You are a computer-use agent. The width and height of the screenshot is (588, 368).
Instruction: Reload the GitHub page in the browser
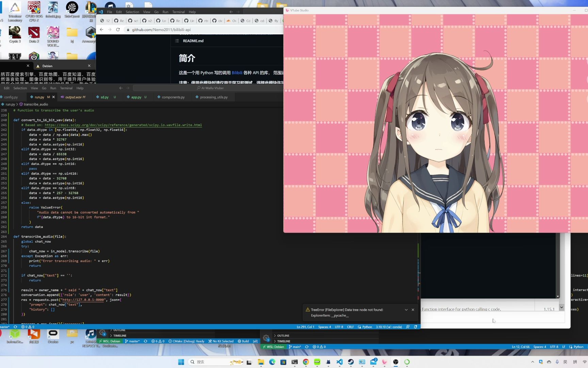118,30
